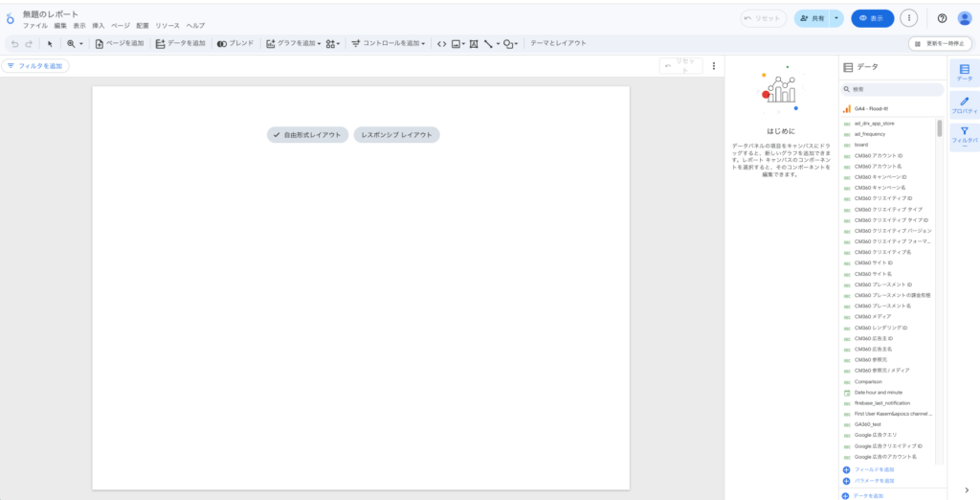
Task: Click the data panel vertical scrollbar
Action: [939, 129]
